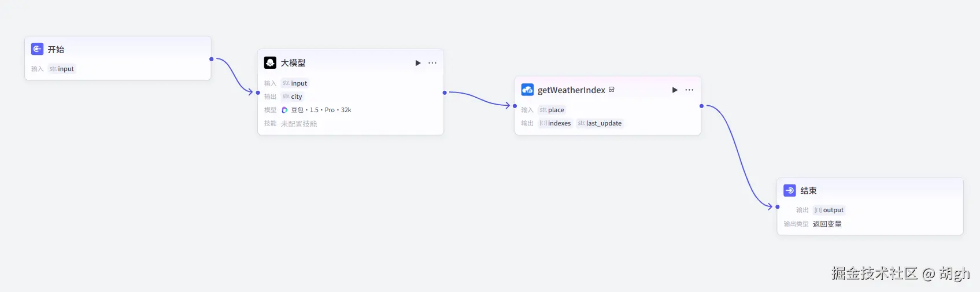Click the output port of getWeatherIndex node
This screenshot has height=292, width=980.
[x=702, y=106]
